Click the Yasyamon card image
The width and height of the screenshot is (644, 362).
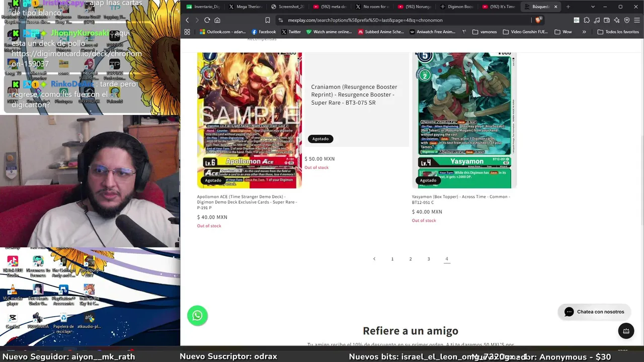pos(464,120)
